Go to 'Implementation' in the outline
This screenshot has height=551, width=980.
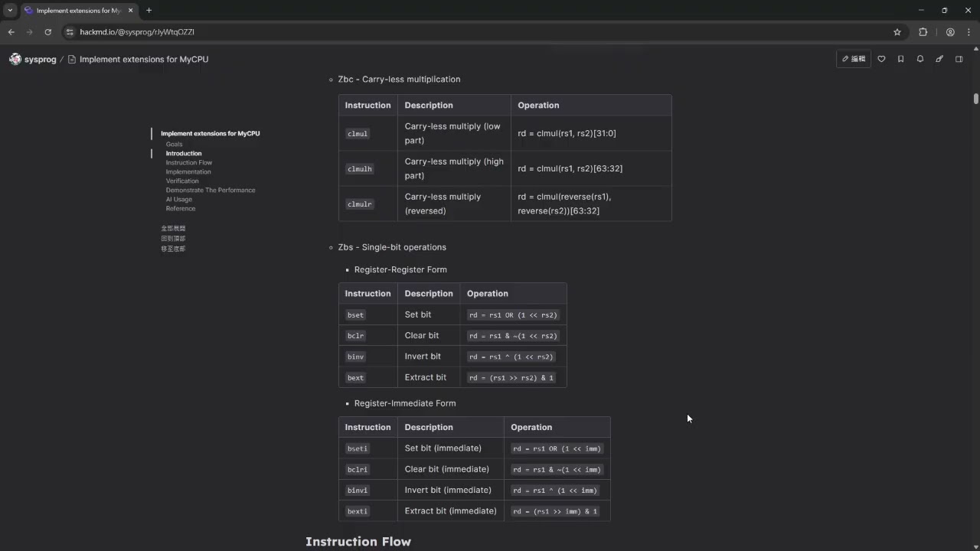(x=188, y=171)
